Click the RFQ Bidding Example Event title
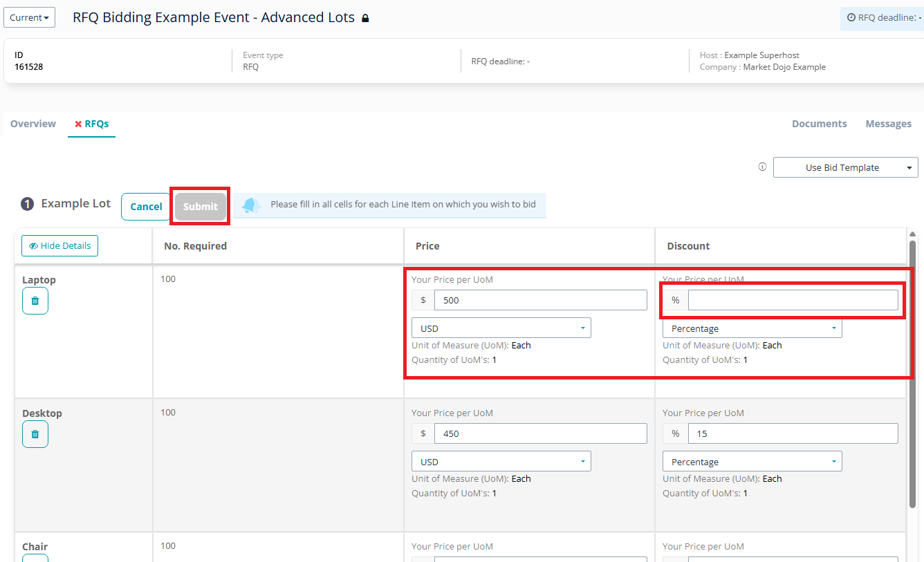This screenshot has height=562, width=924. 214,18
